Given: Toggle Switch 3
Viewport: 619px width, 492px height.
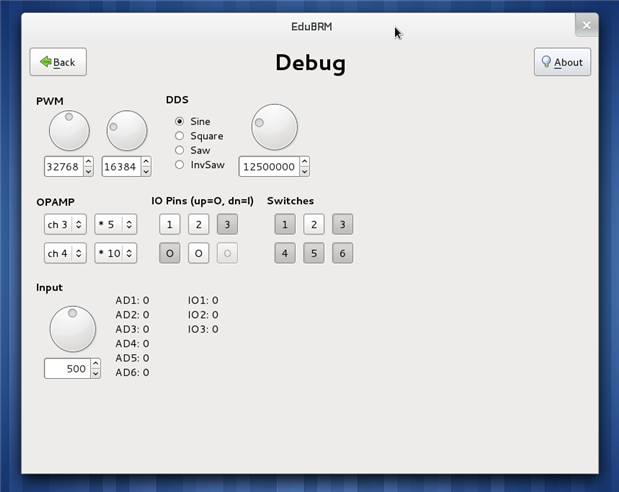Looking at the screenshot, I should (x=343, y=224).
